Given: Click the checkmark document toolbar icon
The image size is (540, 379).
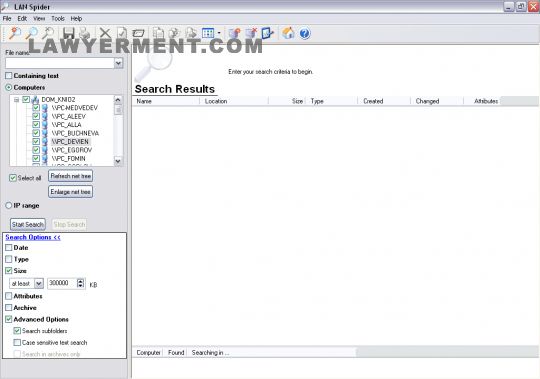Looking at the screenshot, I should (x=122, y=33).
